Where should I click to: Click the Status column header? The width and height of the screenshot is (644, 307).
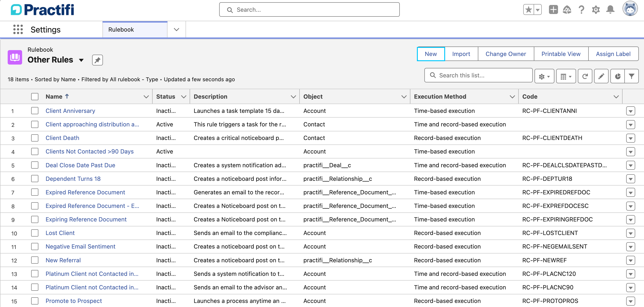pyautogui.click(x=165, y=96)
